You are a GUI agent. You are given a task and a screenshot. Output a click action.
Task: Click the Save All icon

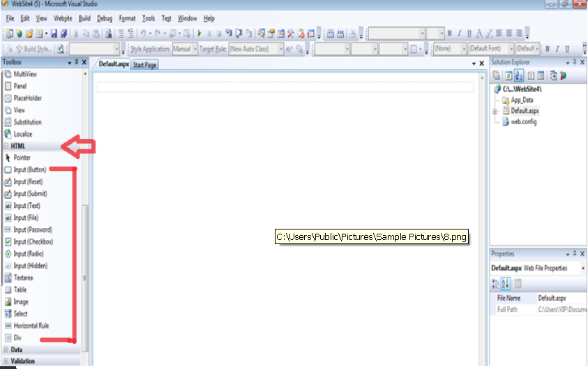[x=63, y=33]
